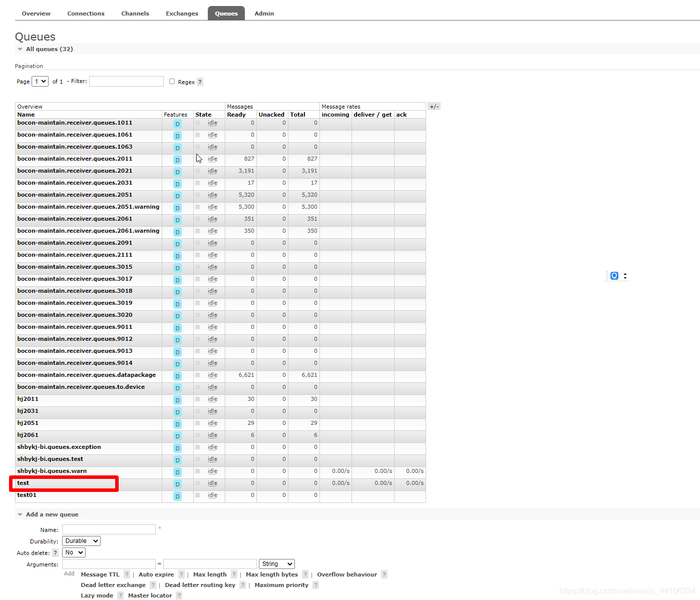
Task: Click the Master locator help icon
Action: (179, 595)
